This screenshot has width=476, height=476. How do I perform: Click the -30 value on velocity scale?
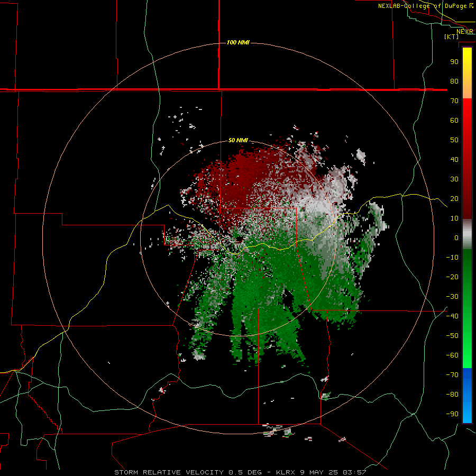point(452,297)
